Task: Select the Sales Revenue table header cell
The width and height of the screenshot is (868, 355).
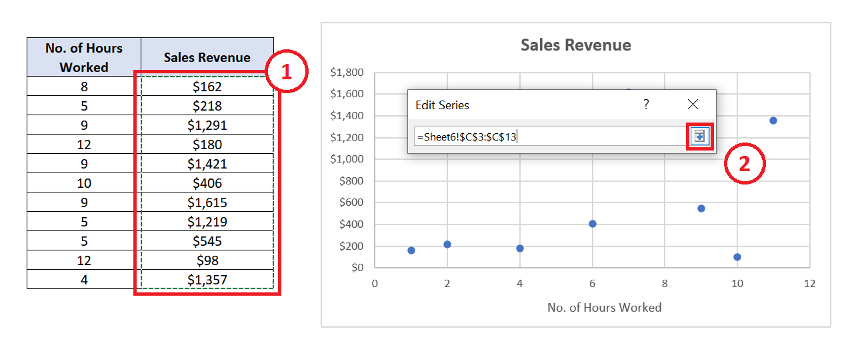Action: [207, 57]
